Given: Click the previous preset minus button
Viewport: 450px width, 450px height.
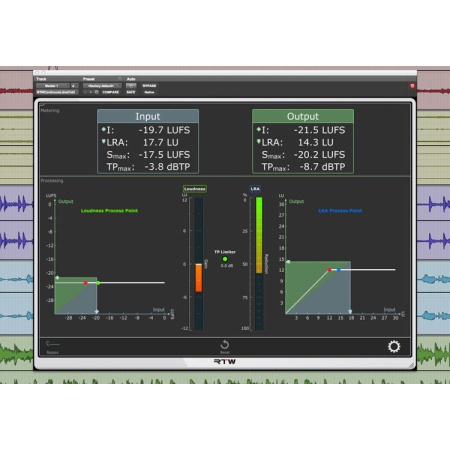Looking at the screenshot, I should pyautogui.click(x=85, y=92).
